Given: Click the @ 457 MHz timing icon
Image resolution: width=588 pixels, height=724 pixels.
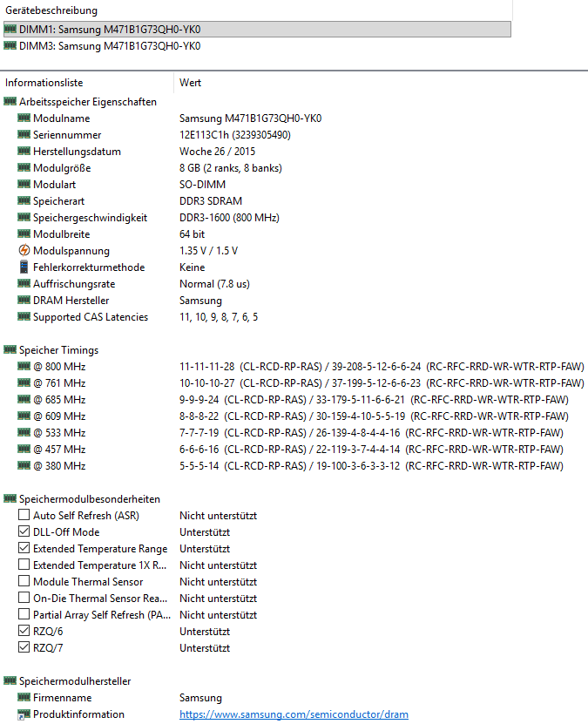Looking at the screenshot, I should click(24, 450).
